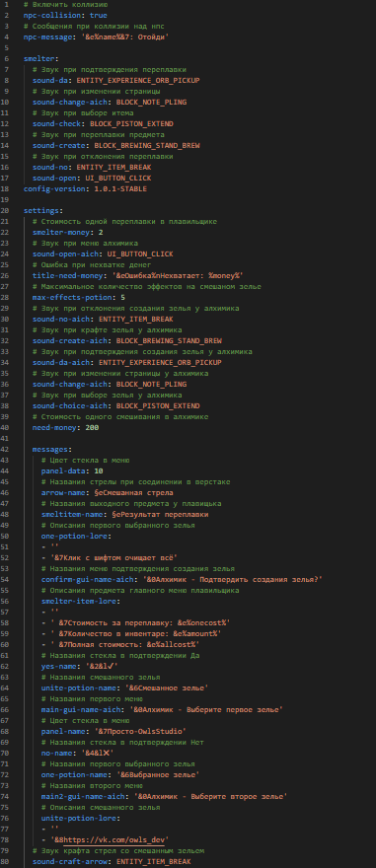Click the sound-open-aich key
The width and height of the screenshot is (376, 868).
67,254
